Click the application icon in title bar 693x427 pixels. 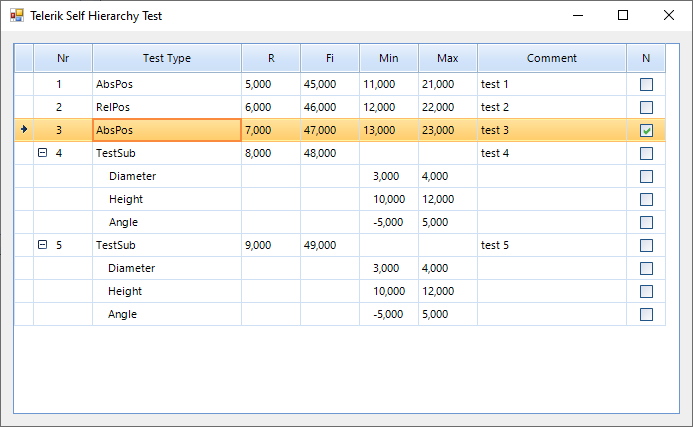click(x=17, y=16)
